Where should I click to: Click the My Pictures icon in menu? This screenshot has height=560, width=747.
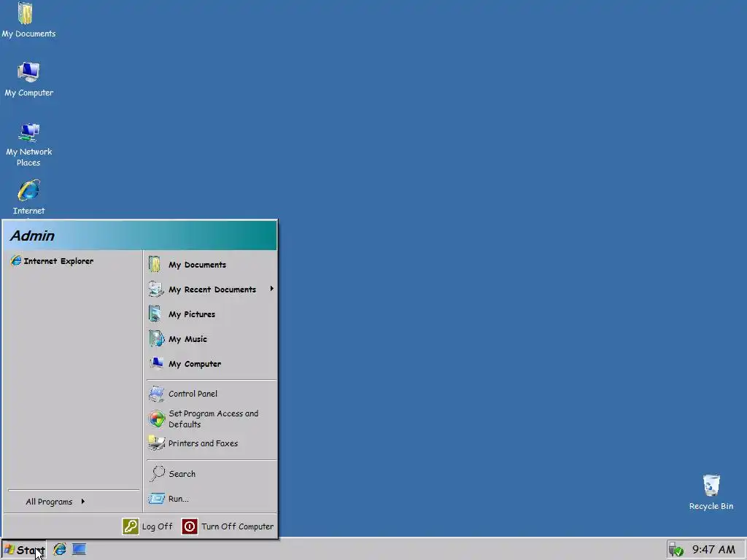[x=155, y=314]
